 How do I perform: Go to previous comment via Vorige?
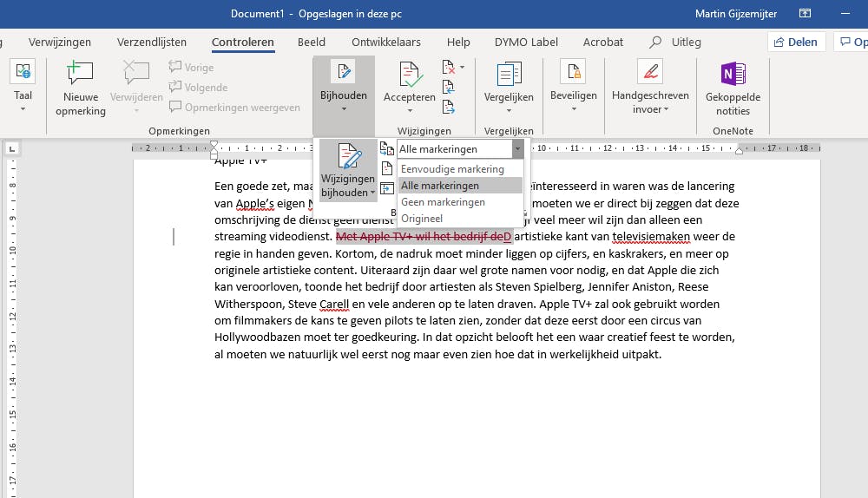192,67
